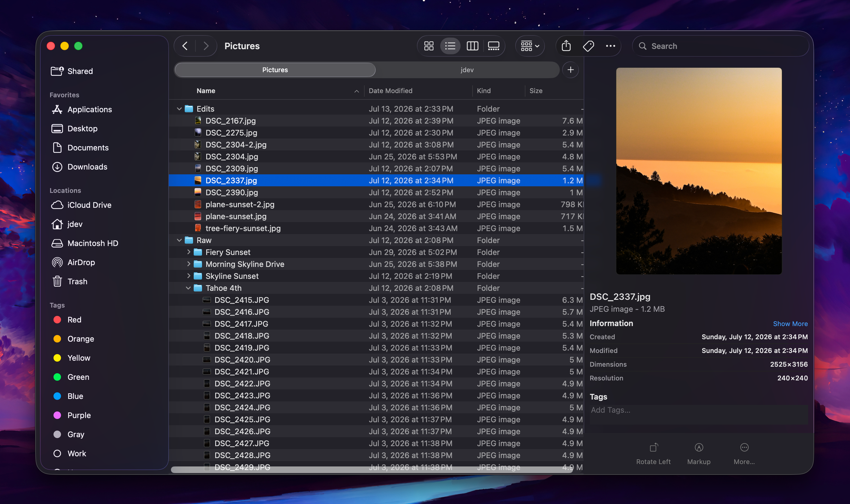
Task: Sort by Size column header
Action: [x=536, y=91]
